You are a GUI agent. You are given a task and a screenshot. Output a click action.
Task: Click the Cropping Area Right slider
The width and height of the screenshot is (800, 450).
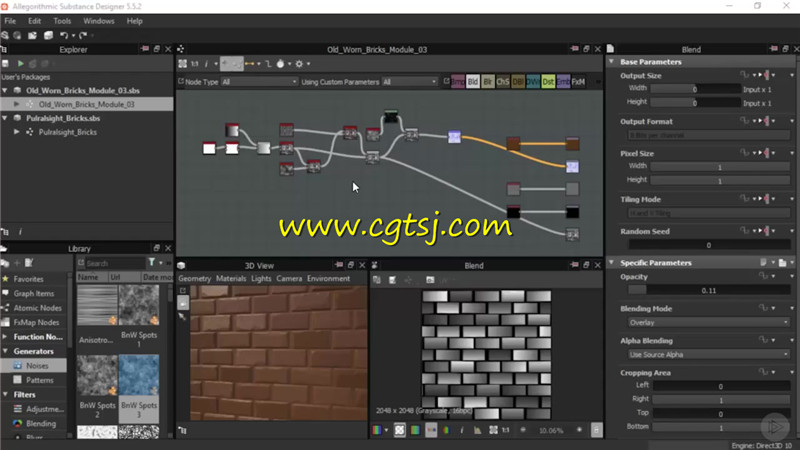[720, 399]
